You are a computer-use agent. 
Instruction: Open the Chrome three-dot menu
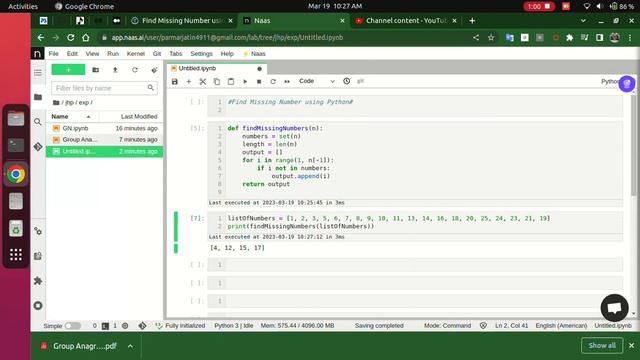630,38
